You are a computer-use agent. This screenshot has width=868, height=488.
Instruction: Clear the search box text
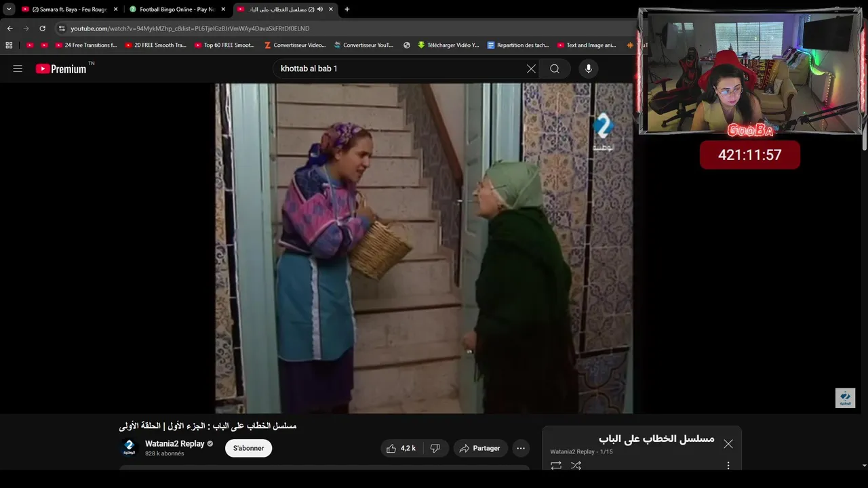pyautogui.click(x=531, y=68)
